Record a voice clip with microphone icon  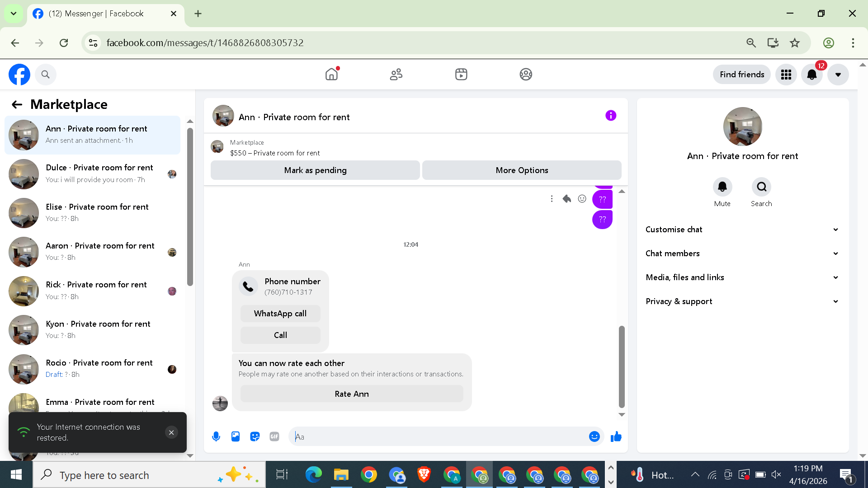[x=216, y=436]
